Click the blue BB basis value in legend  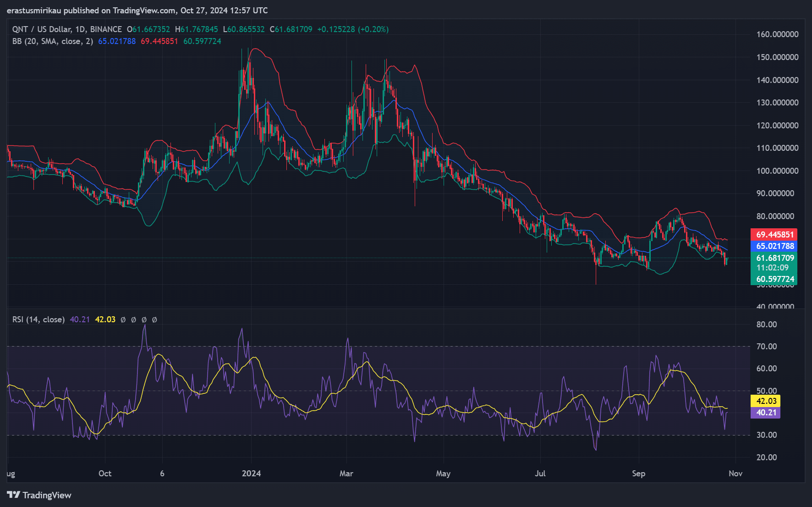click(117, 41)
